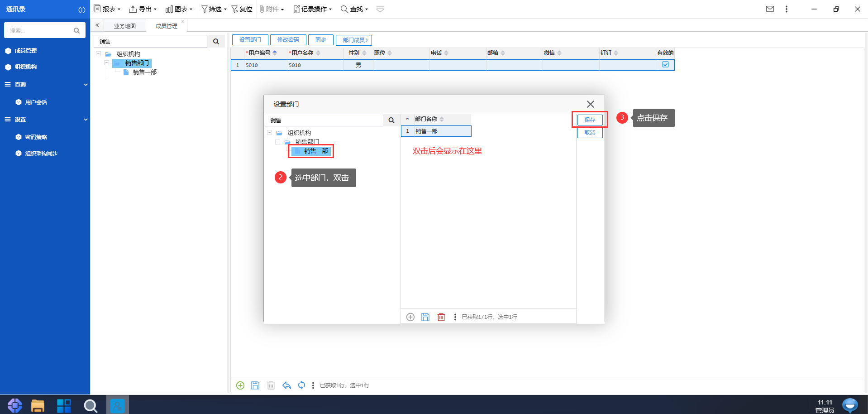Click the 5010 user number cell
Screen dimensions: 868x414
(x=266, y=65)
